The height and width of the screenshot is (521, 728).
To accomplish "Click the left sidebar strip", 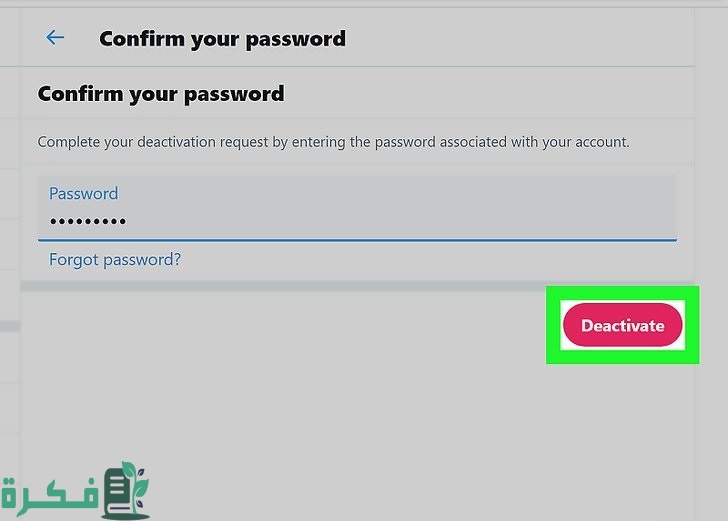I will pyautogui.click(x=10, y=250).
